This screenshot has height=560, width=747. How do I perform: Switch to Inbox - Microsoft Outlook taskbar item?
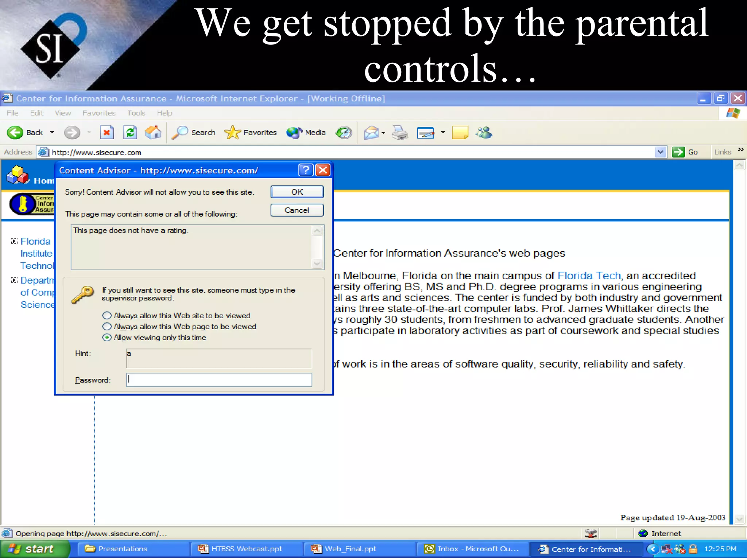pos(473,549)
